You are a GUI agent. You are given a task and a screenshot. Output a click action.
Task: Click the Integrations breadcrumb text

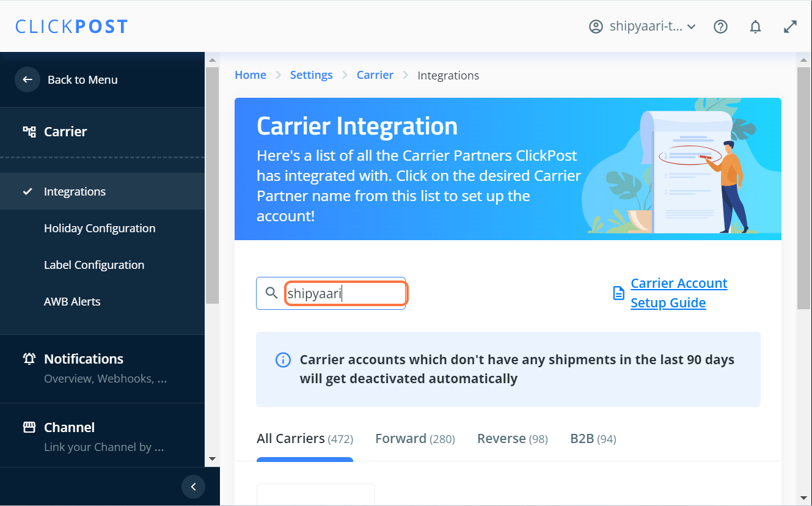(448, 76)
